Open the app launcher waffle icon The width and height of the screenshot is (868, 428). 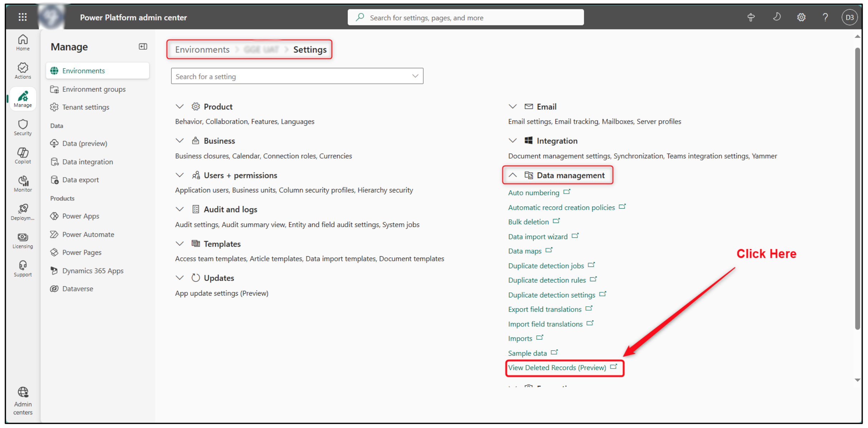[x=23, y=17]
